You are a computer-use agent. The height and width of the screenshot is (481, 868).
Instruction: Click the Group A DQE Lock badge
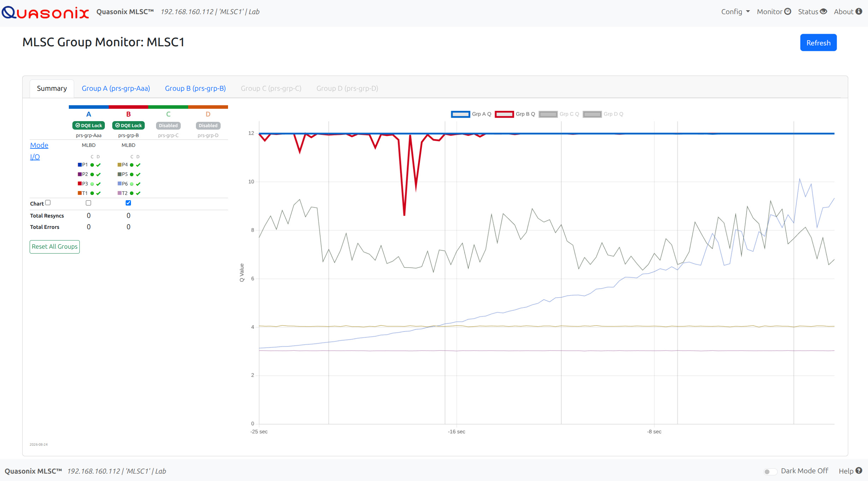[x=89, y=125]
